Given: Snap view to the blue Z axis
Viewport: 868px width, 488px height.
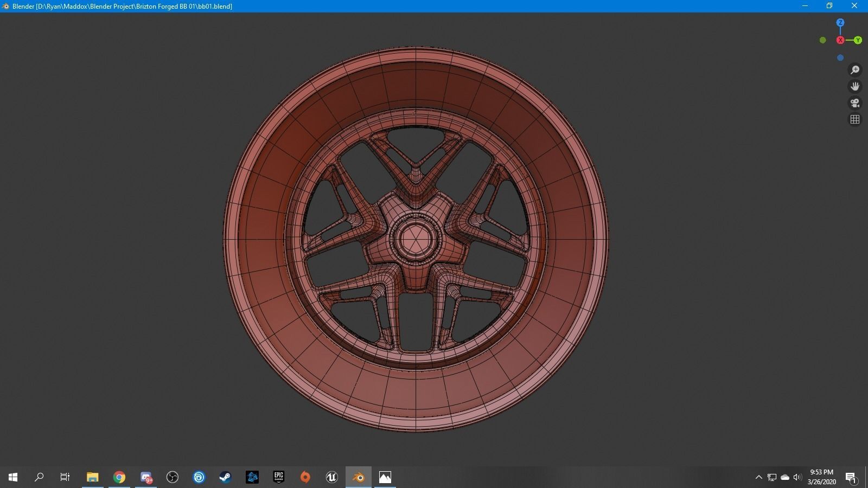Looking at the screenshot, I should point(840,23).
